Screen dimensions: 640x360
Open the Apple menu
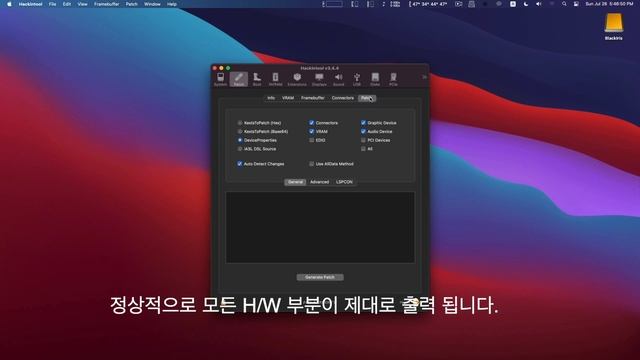(9, 4)
